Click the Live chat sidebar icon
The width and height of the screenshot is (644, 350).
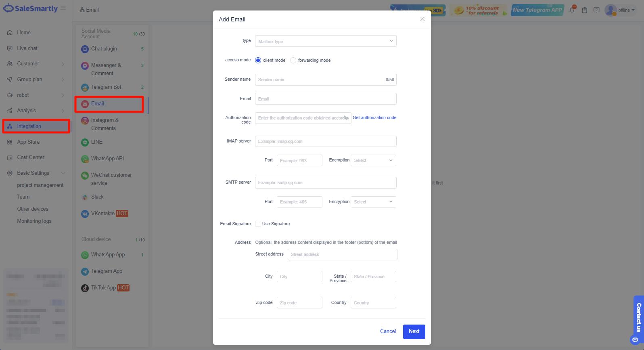point(10,48)
